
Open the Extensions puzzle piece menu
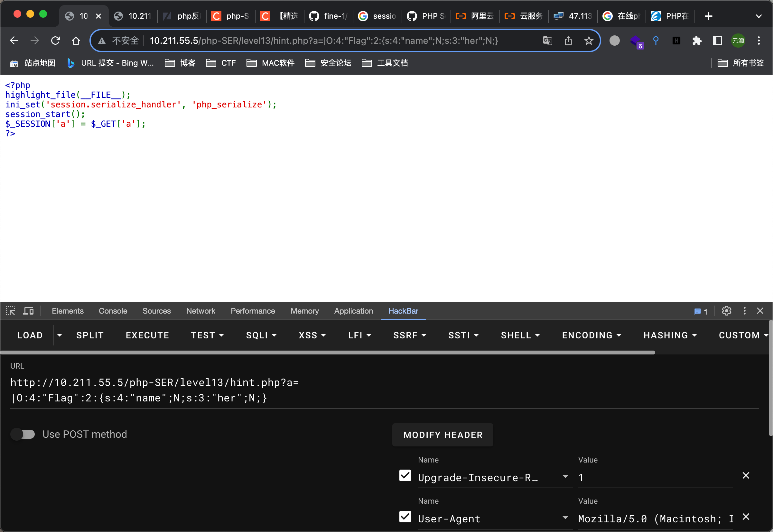697,41
